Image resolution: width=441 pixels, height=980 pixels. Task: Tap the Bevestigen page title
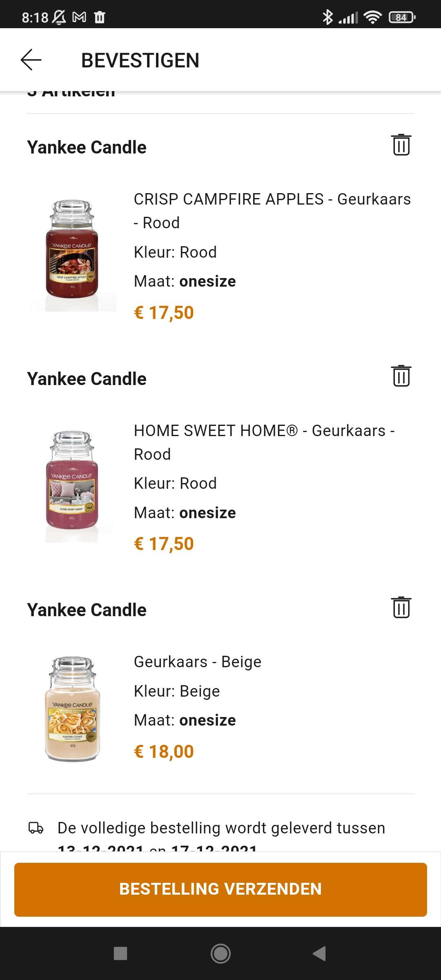point(140,60)
